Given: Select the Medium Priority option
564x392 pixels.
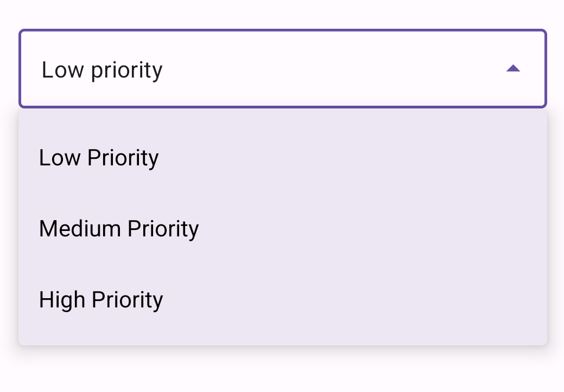Looking at the screenshot, I should point(283,228).
